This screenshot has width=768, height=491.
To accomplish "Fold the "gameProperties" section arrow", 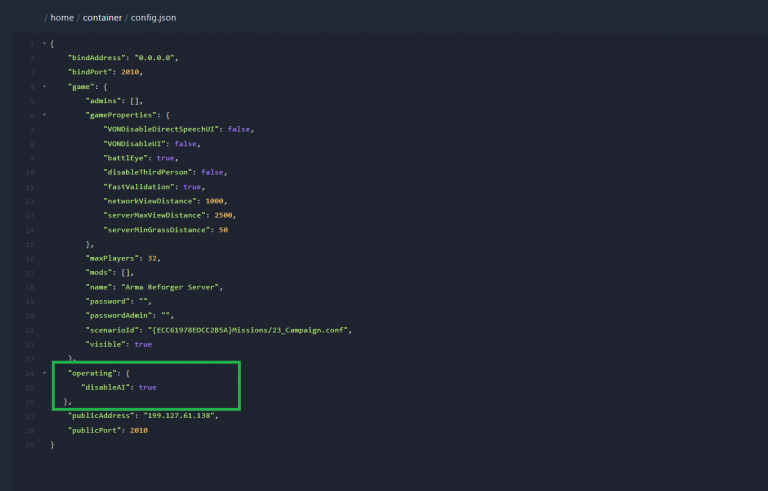I will click(43, 115).
